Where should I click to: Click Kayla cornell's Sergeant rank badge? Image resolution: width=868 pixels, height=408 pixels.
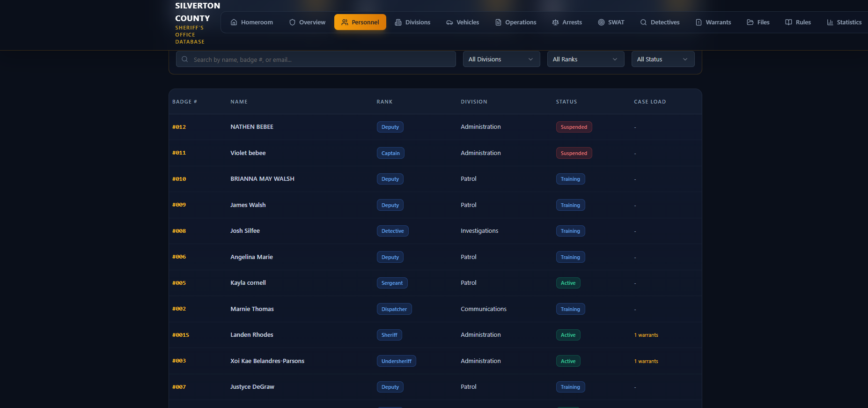click(392, 283)
